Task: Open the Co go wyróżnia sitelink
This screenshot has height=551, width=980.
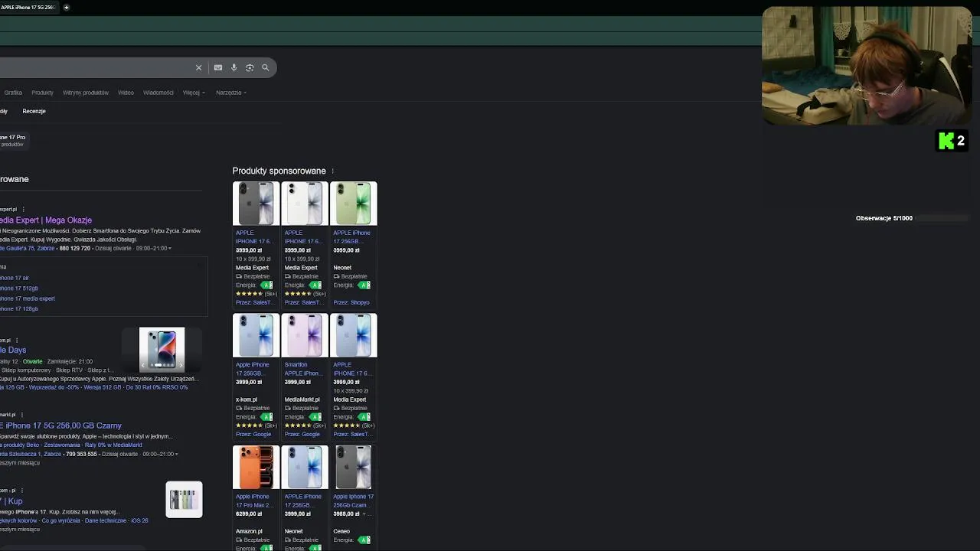Action: pos(61,520)
